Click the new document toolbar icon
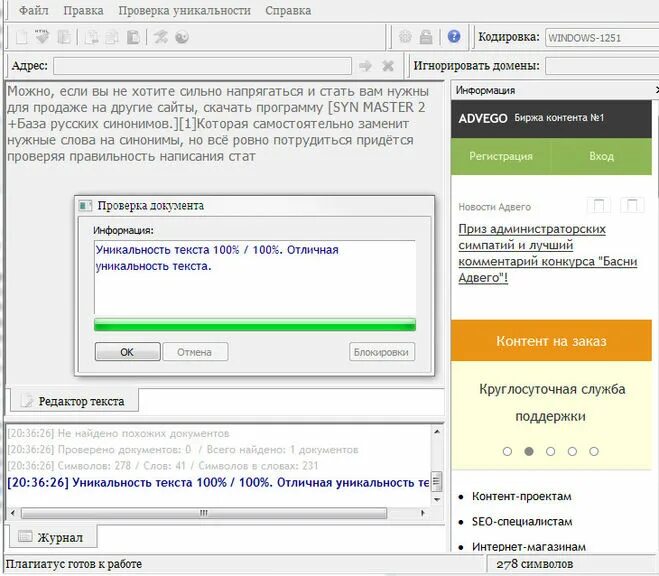 coord(21,37)
